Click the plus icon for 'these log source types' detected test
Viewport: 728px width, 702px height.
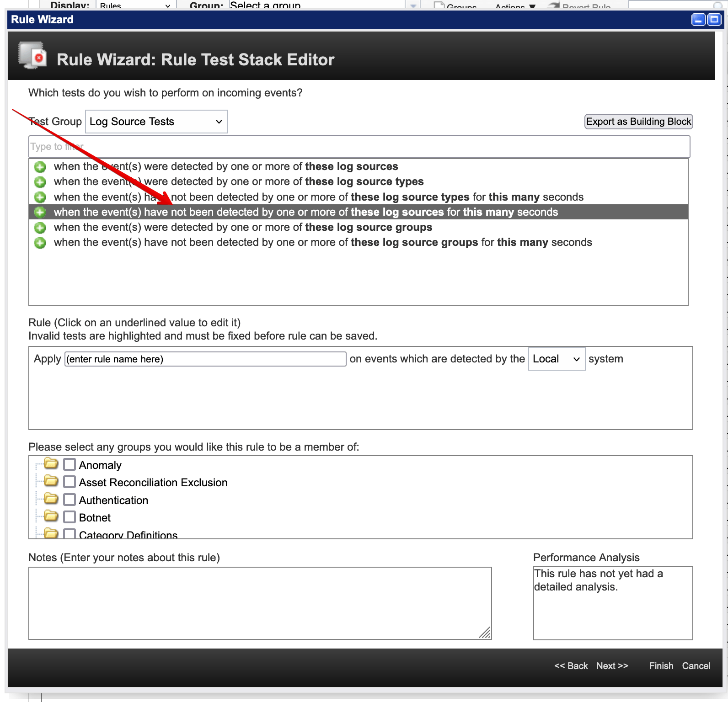pos(40,182)
